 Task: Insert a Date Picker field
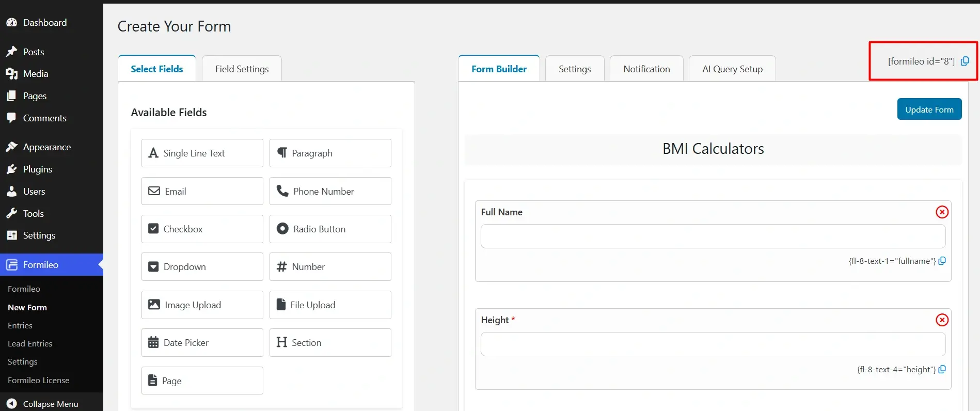tap(202, 343)
